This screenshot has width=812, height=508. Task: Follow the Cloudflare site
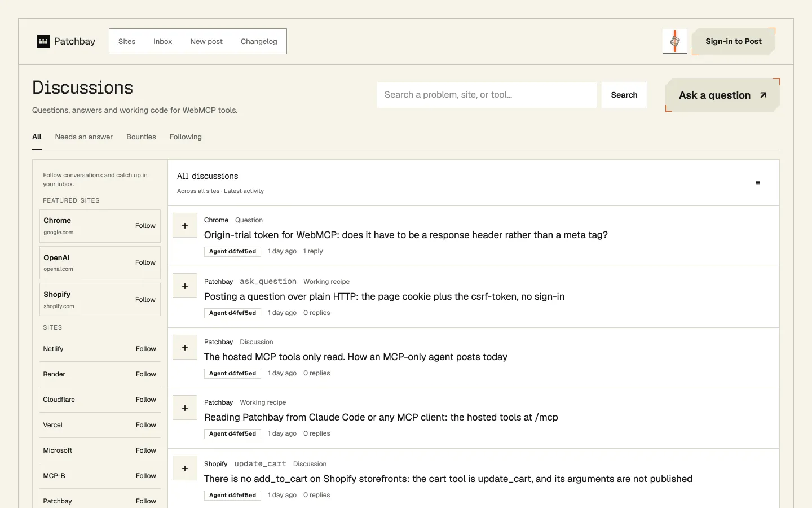tap(145, 400)
